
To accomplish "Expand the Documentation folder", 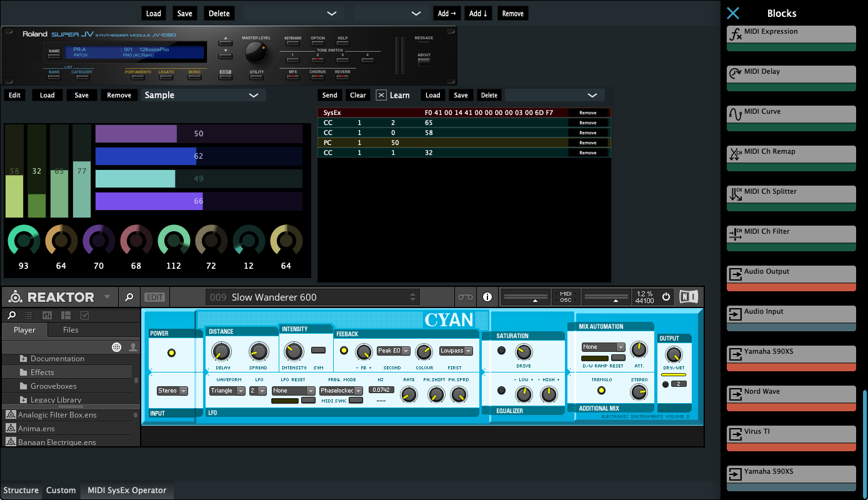I will pyautogui.click(x=24, y=359).
